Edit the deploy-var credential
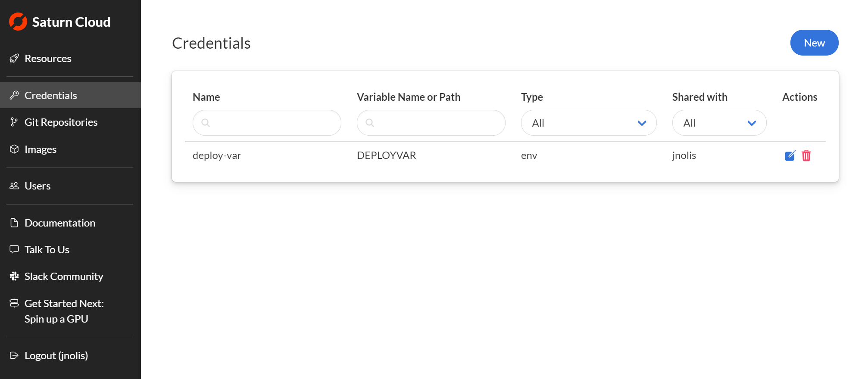Viewport: 868px width, 379px height. [790, 155]
